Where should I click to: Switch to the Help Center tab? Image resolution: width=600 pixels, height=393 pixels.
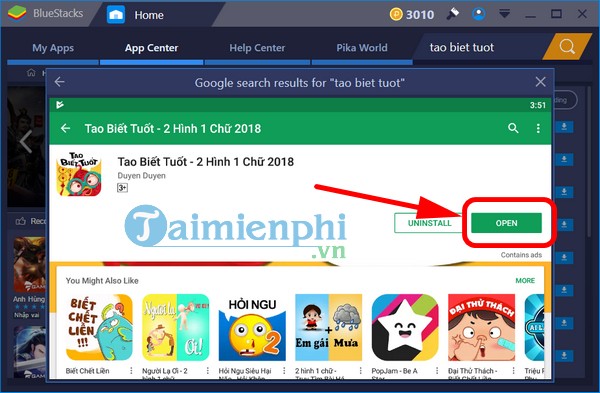pos(257,48)
